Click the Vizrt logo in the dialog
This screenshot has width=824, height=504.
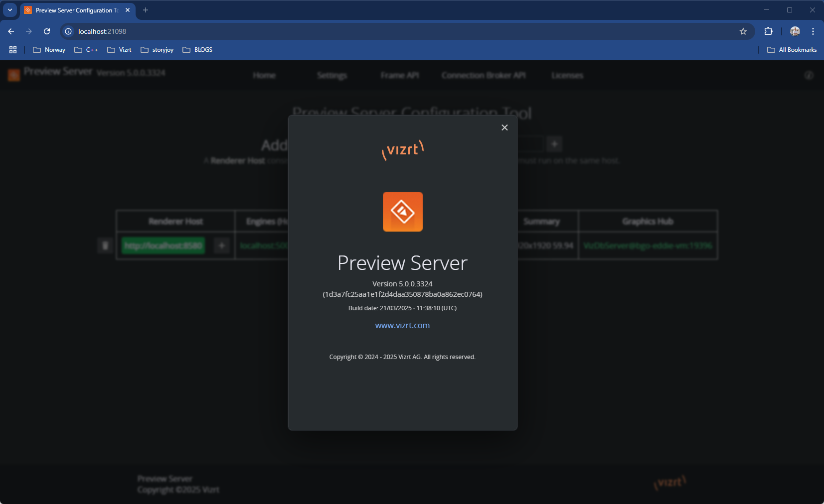point(403,150)
